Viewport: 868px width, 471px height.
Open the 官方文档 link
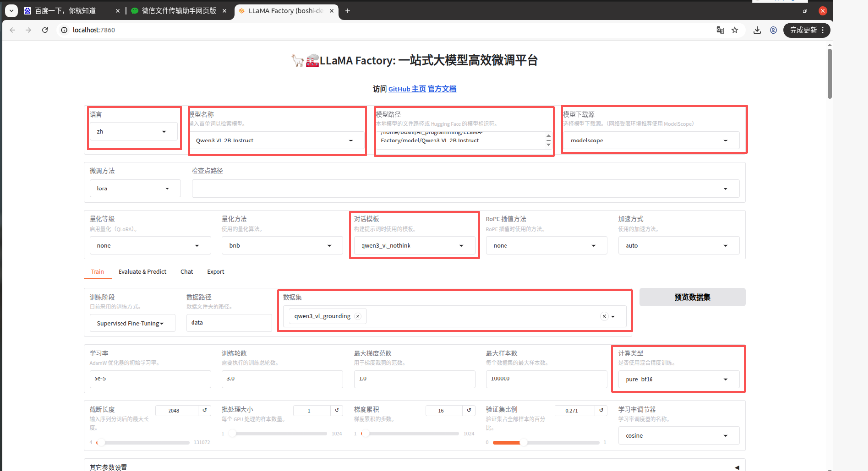tap(442, 89)
